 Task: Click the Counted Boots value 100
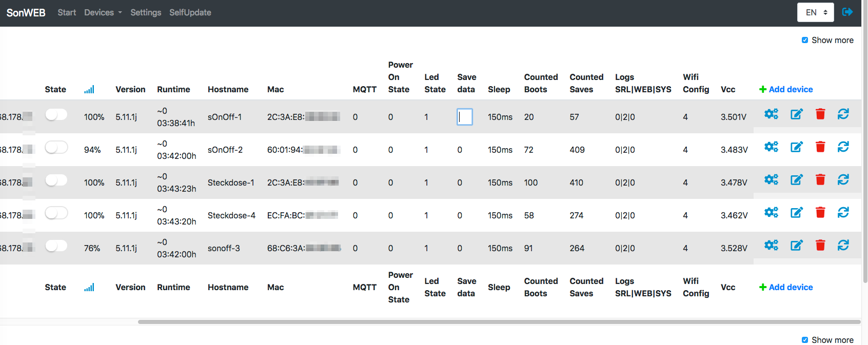pyautogui.click(x=531, y=182)
